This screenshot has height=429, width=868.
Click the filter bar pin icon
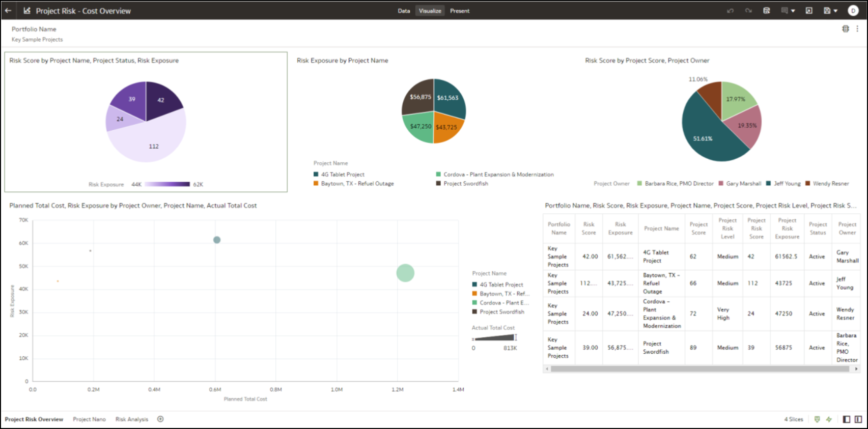click(846, 29)
